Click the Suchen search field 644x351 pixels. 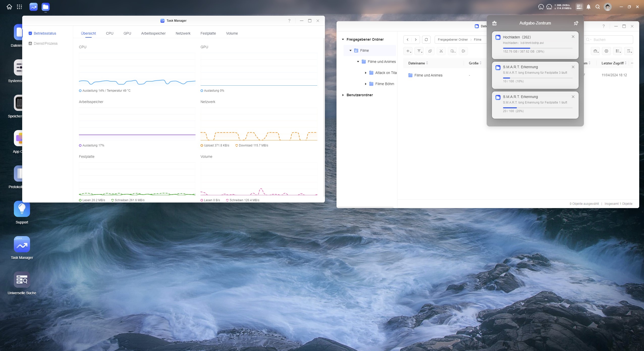(610, 40)
